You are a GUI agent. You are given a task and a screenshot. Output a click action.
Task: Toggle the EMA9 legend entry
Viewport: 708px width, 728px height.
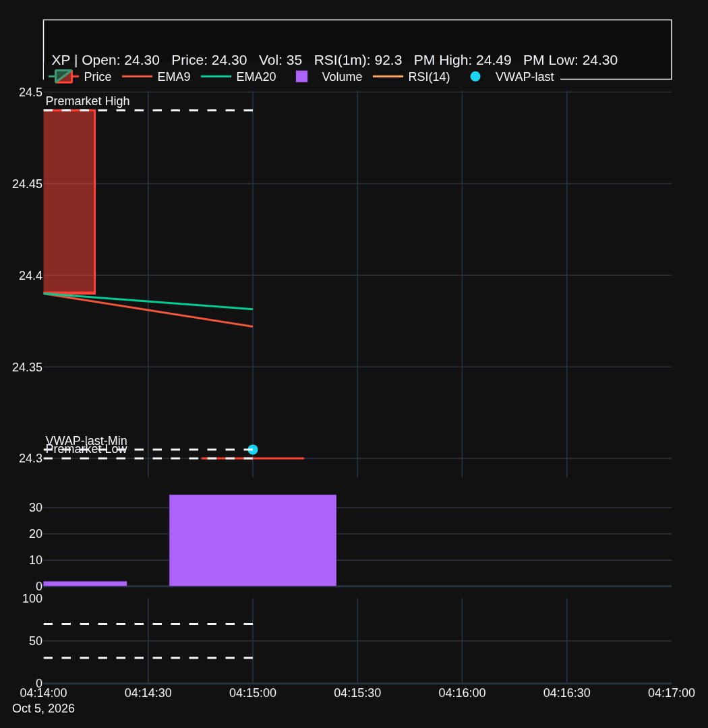156,77
